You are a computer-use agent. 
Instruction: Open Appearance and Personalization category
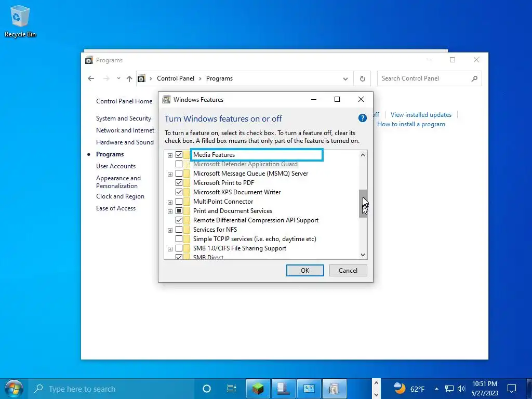(118, 182)
